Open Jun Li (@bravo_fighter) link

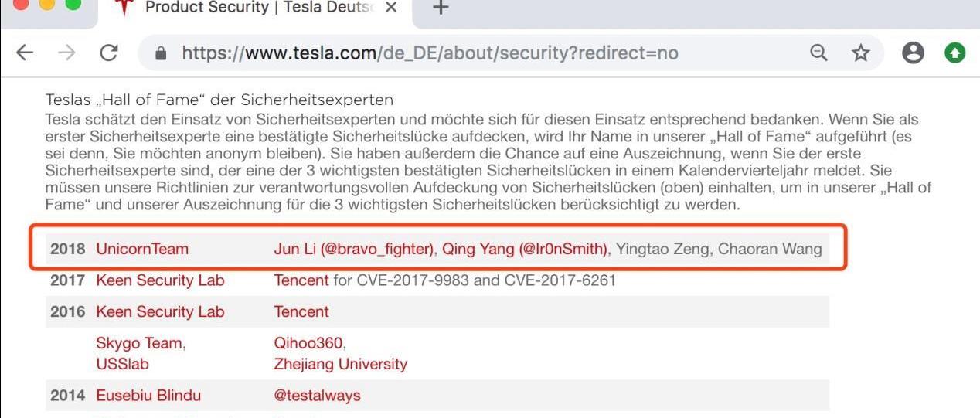click(354, 250)
